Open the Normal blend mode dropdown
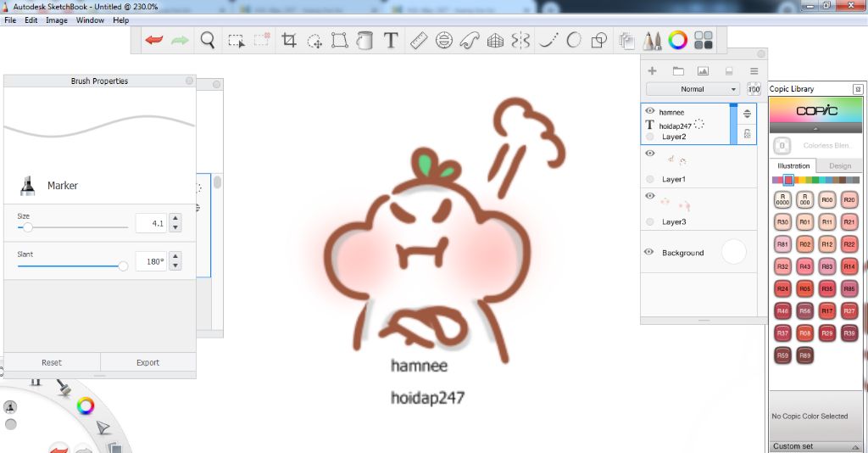Screen dimensions: 868x453 click(x=693, y=89)
